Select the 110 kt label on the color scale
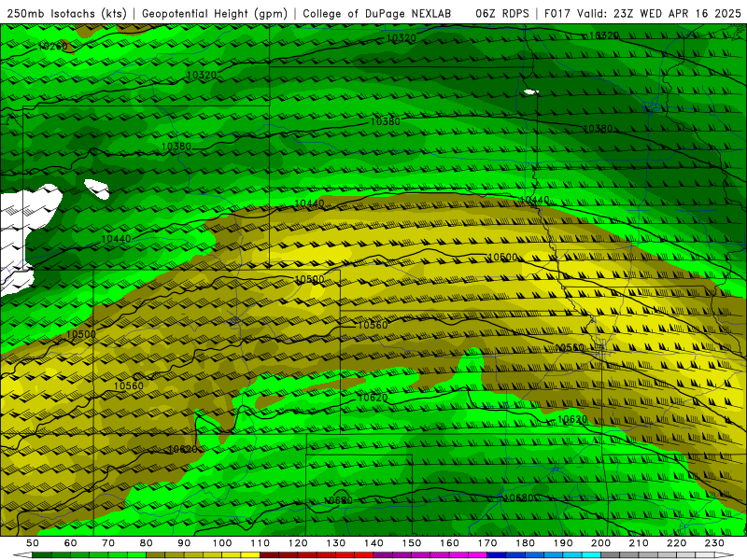Image resolution: width=747 pixels, height=560 pixels. (x=261, y=543)
